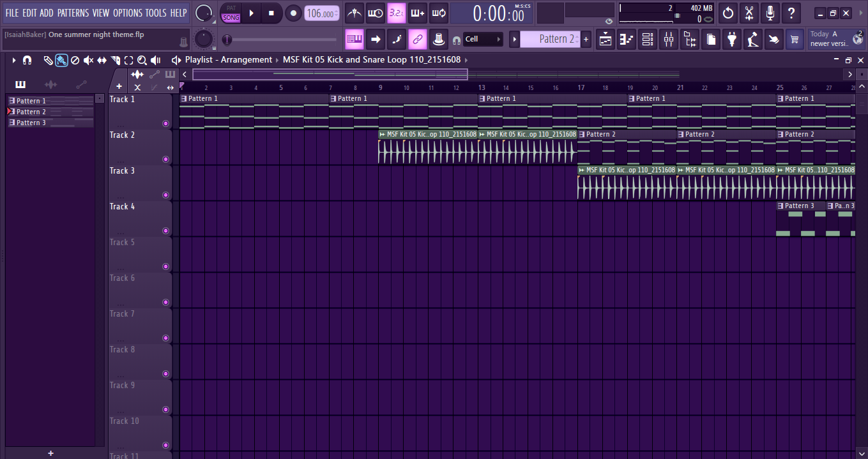The width and height of the screenshot is (868, 459).
Task: Open the Channel rack view icon
Action: click(648, 40)
